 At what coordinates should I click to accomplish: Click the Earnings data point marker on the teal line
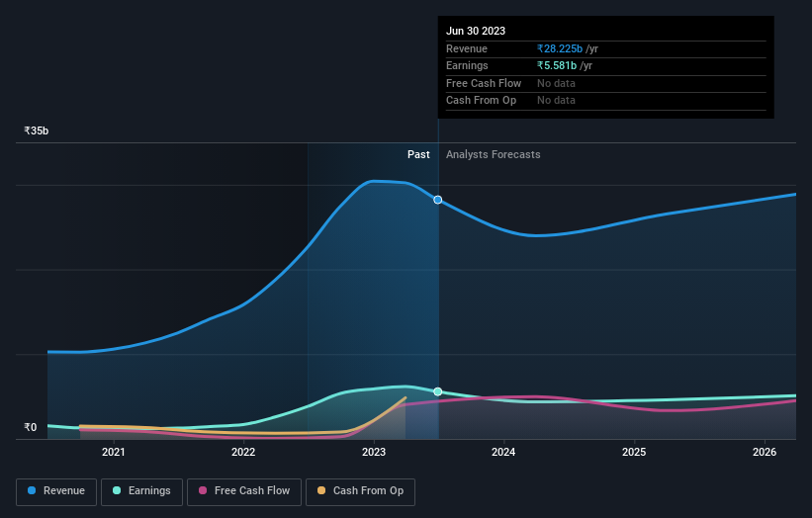pyautogui.click(x=437, y=391)
